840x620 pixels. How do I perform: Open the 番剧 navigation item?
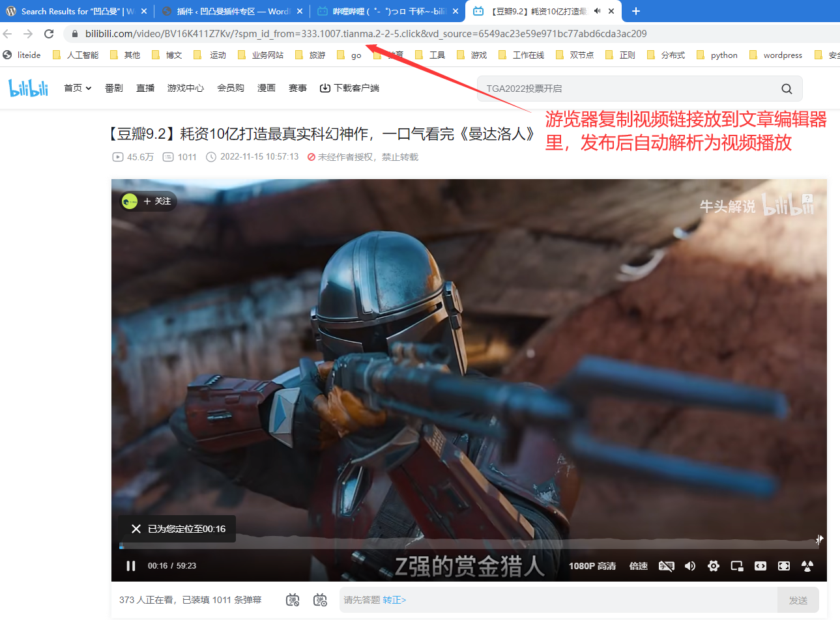click(x=114, y=88)
